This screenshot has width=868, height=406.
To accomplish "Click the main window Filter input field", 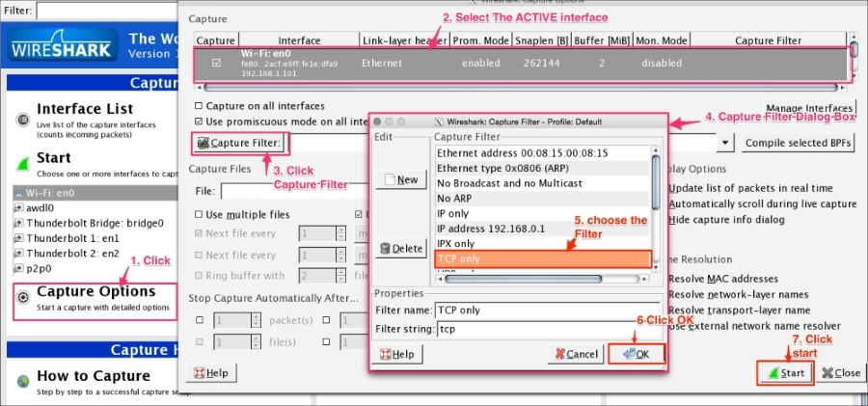I will tap(108, 10).
